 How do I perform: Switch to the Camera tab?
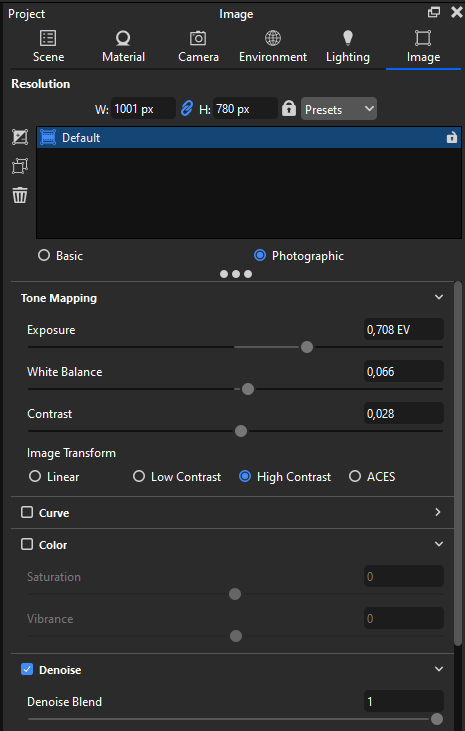click(x=198, y=47)
